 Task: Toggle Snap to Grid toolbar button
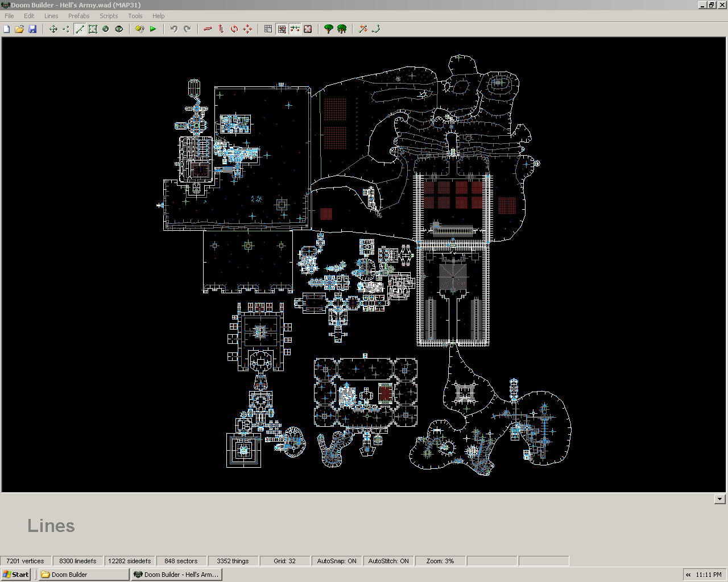tap(282, 29)
